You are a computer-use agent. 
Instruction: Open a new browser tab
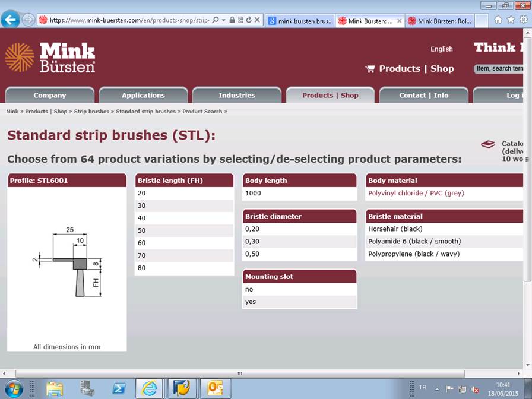(482, 21)
